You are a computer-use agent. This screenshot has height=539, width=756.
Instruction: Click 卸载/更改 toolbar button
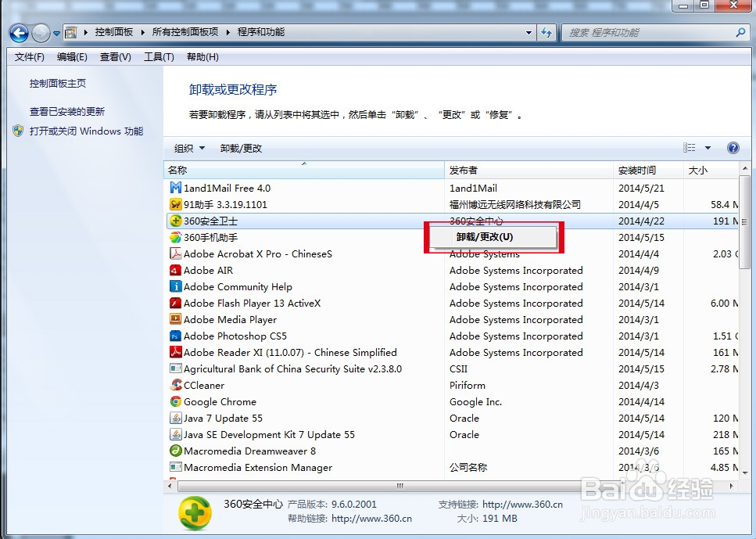[241, 148]
